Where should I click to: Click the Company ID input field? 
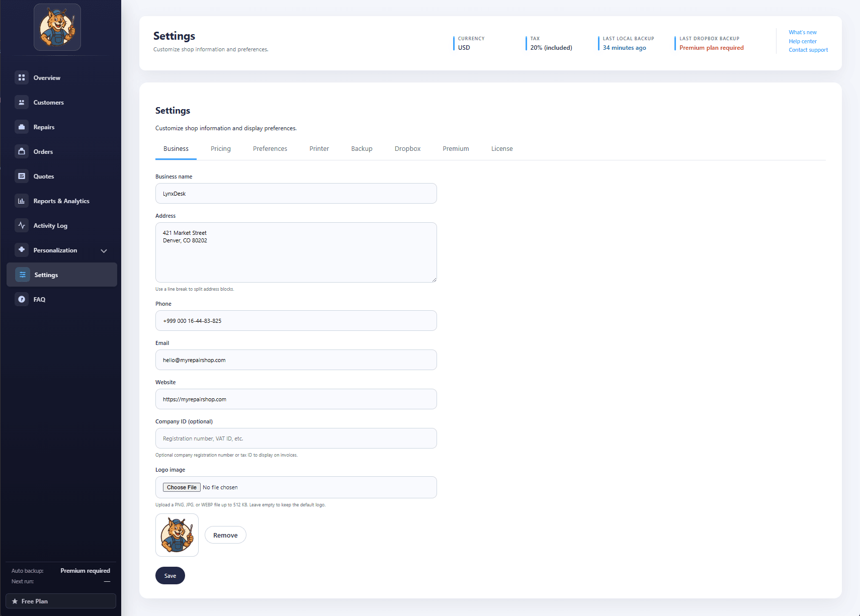click(296, 438)
